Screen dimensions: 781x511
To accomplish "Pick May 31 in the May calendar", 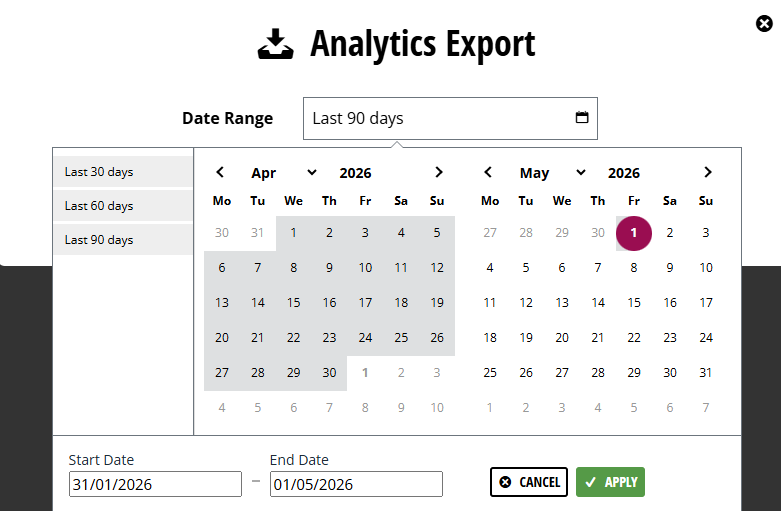I will [x=705, y=373].
